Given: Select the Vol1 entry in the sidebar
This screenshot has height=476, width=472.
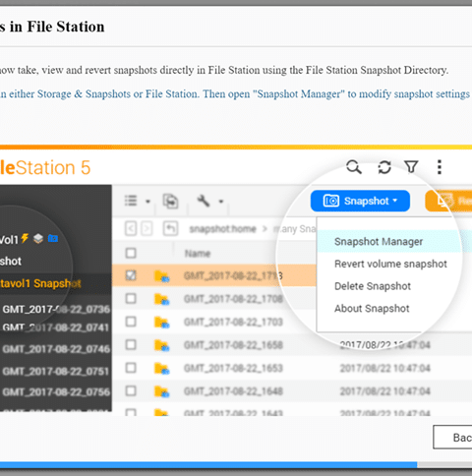Looking at the screenshot, I should coord(9,240).
